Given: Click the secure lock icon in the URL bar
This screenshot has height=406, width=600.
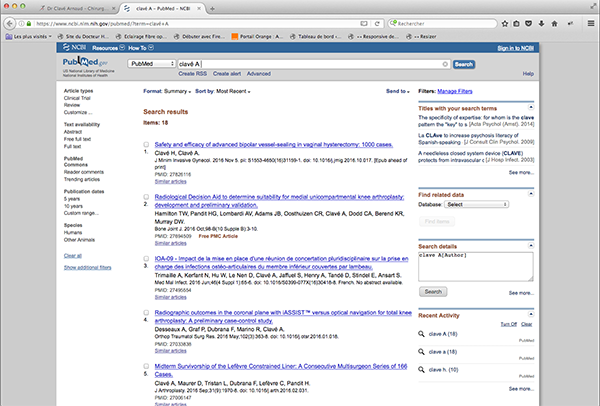Looking at the screenshot, I should 29,24.
